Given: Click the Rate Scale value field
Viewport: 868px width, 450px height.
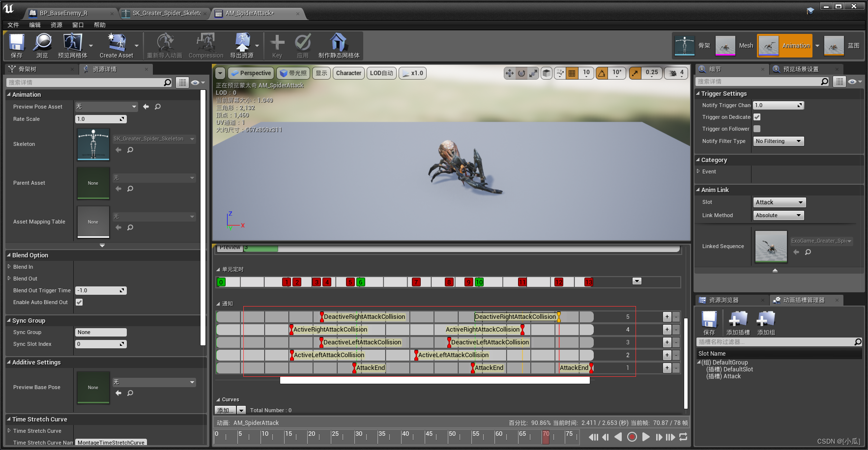Looking at the screenshot, I should 101,119.
